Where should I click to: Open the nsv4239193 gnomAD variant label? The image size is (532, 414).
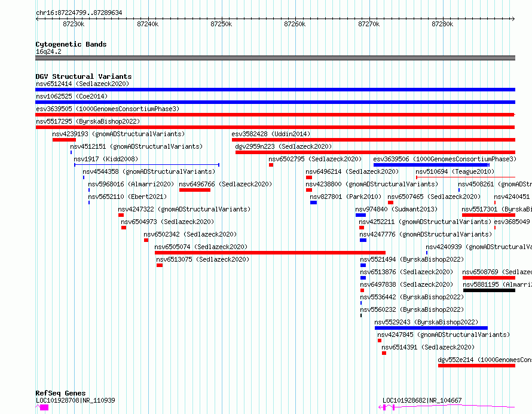pos(118,134)
